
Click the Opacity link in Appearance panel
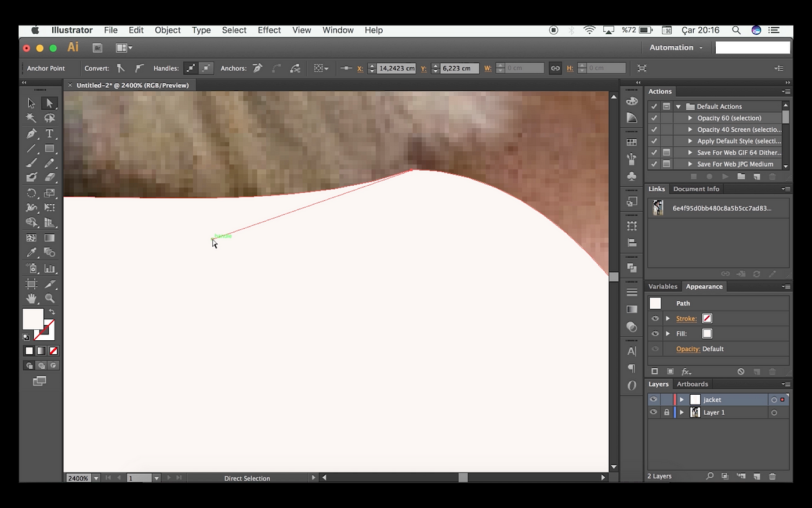[x=688, y=349]
